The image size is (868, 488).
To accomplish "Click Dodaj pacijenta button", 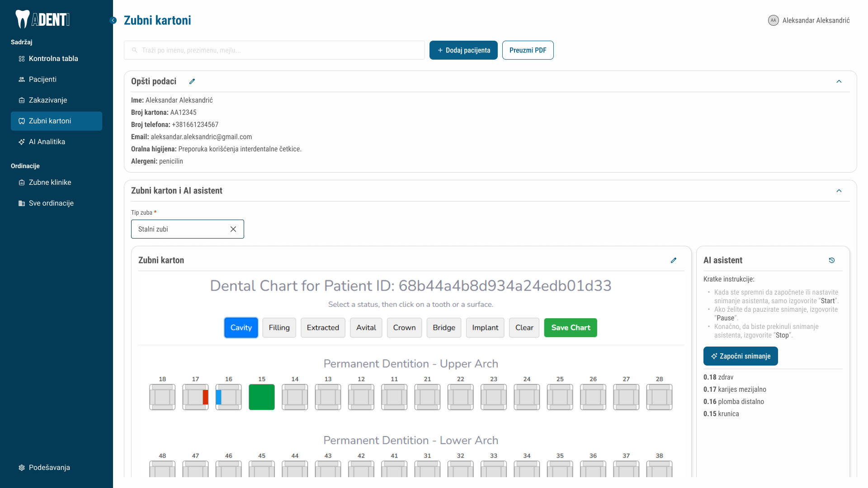I will [x=463, y=50].
